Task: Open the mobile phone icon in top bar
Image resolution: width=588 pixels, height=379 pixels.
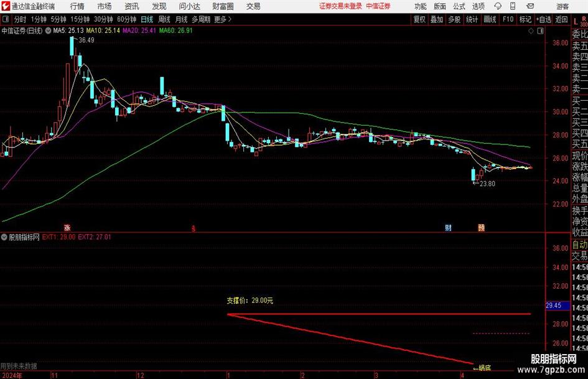Action: tap(513, 6)
